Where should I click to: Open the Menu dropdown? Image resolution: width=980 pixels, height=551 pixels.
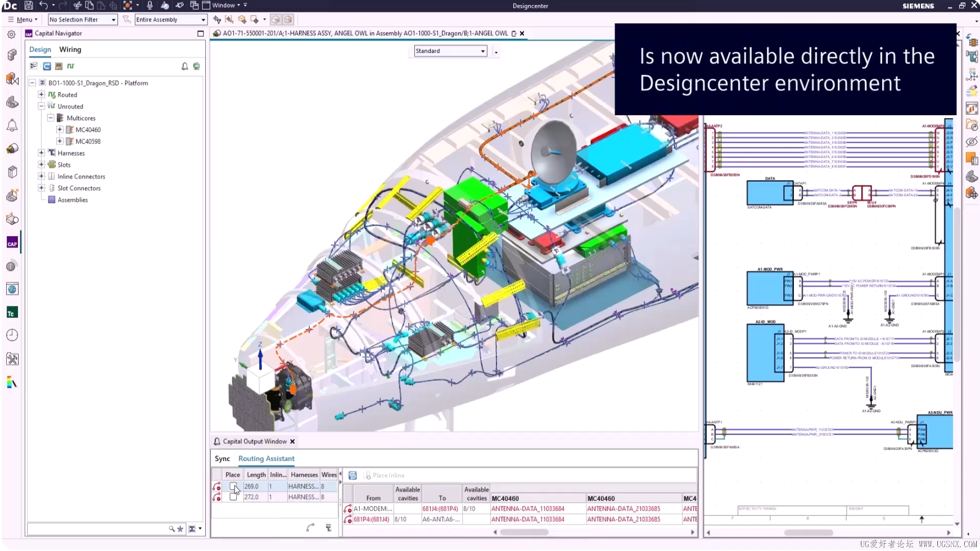click(x=23, y=20)
